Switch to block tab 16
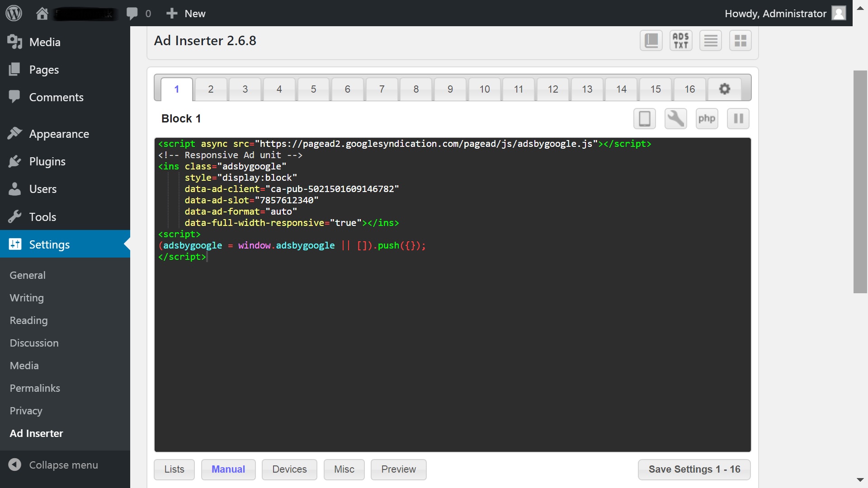This screenshot has width=868, height=488. 690,89
